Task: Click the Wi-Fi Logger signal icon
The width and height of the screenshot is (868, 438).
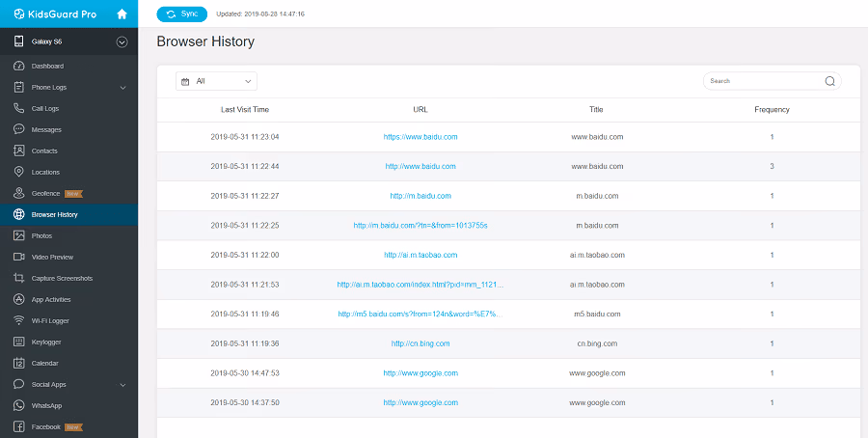Action: pyautogui.click(x=19, y=320)
